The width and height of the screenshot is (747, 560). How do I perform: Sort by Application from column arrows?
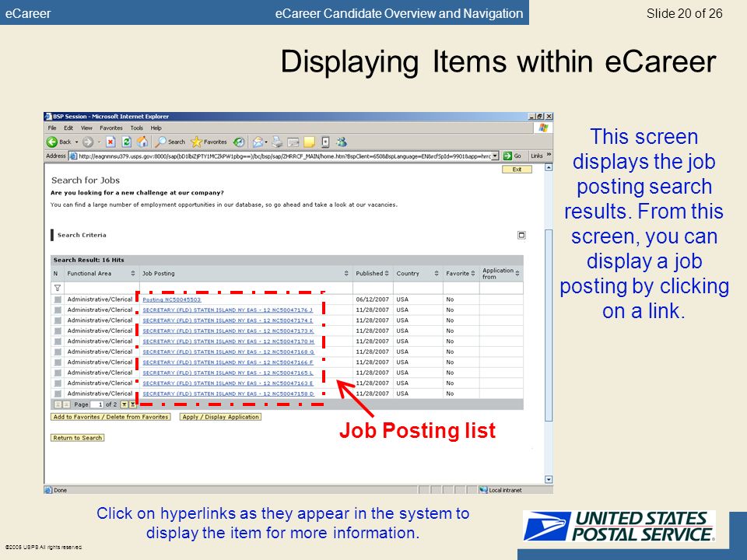tap(517, 273)
